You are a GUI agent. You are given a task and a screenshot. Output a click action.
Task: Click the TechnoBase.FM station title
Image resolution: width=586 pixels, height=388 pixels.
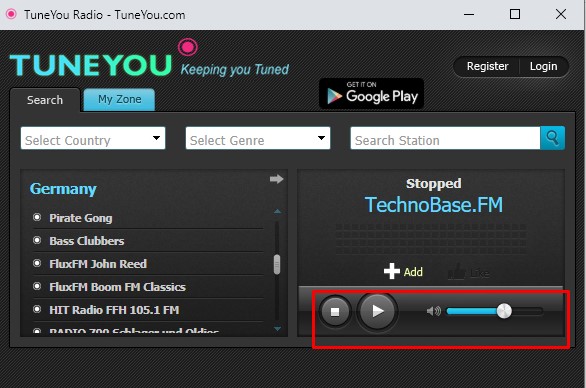434,205
